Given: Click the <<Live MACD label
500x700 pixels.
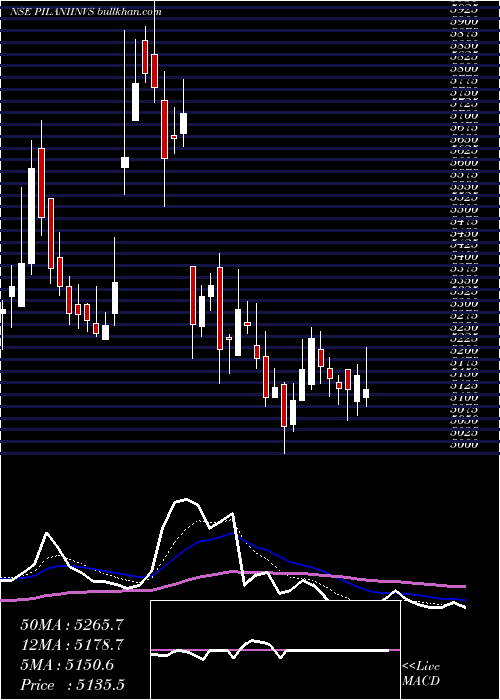Looking at the screenshot, I should pos(421,674).
